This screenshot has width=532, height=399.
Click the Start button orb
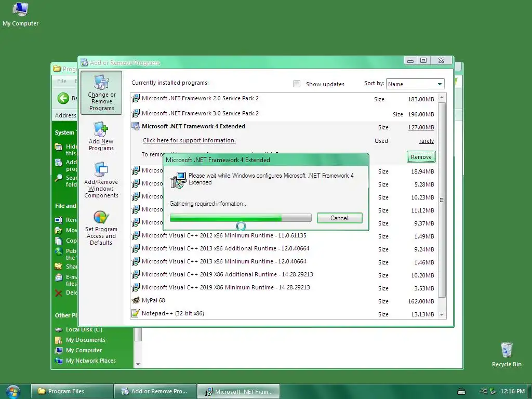click(12, 392)
